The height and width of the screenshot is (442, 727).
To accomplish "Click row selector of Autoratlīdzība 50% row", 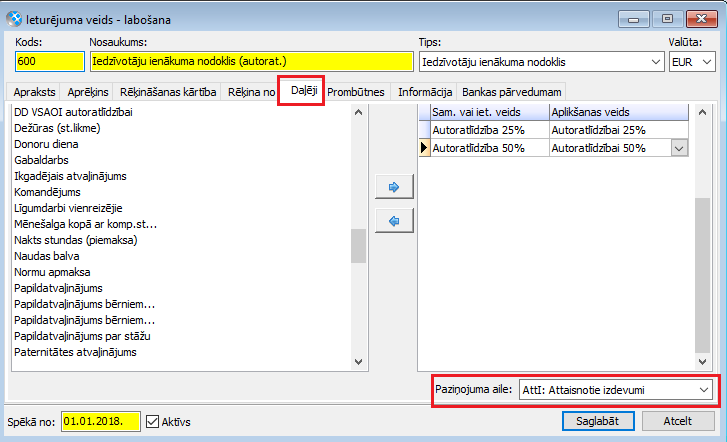I will (424, 148).
